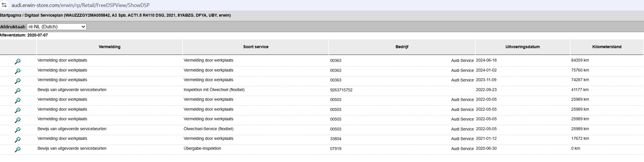This screenshot has height=162, width=644.
Task: Select the 41177 km mileage cell
Action: tap(580, 90)
